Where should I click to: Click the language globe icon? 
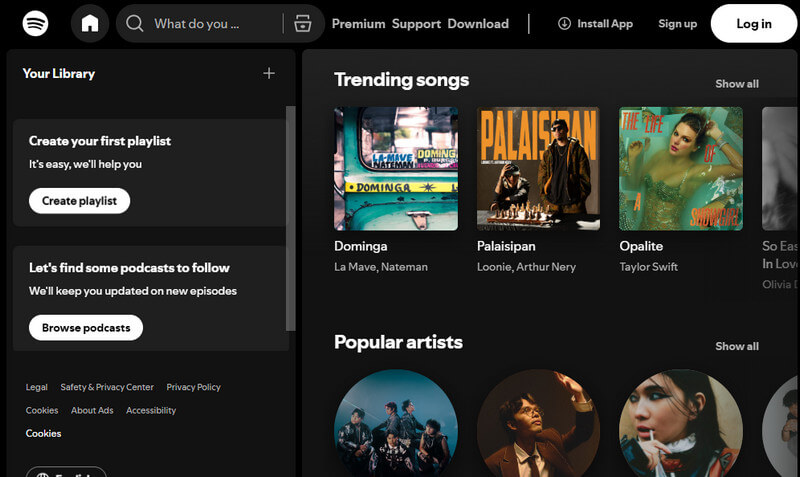[43, 474]
